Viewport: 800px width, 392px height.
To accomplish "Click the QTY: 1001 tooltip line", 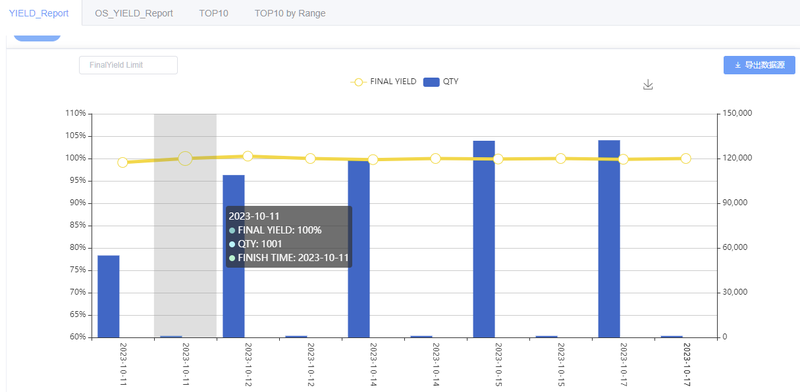I will tap(256, 244).
